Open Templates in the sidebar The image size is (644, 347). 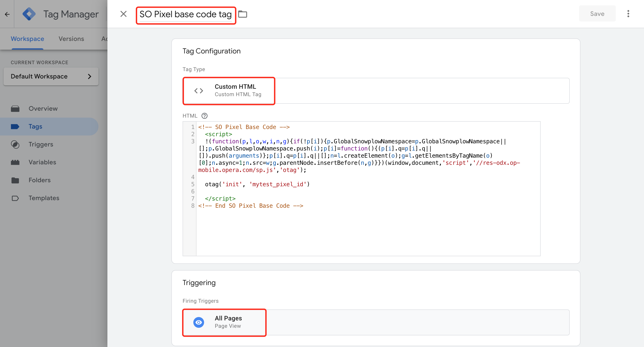(x=44, y=198)
